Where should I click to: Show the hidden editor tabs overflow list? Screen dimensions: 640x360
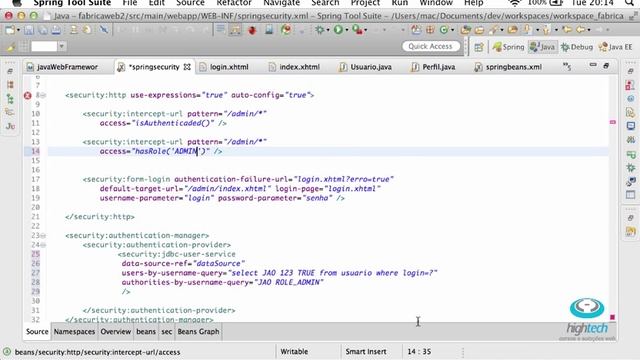point(567,66)
